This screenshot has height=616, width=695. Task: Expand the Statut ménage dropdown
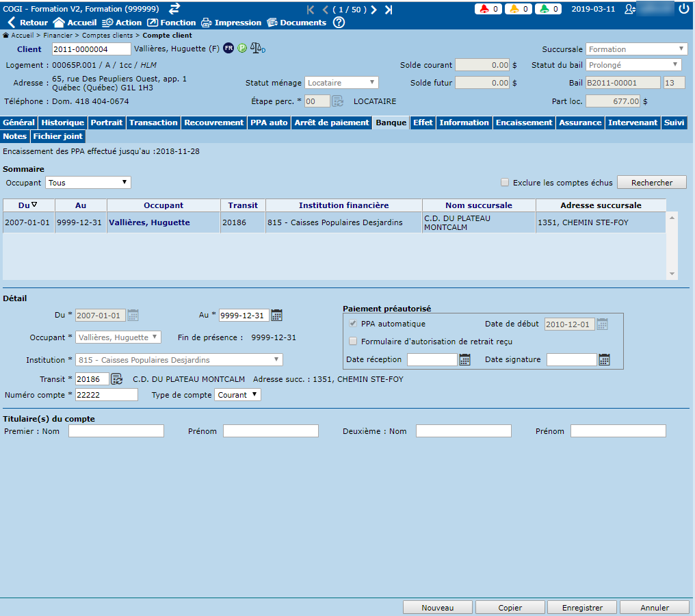click(x=341, y=83)
